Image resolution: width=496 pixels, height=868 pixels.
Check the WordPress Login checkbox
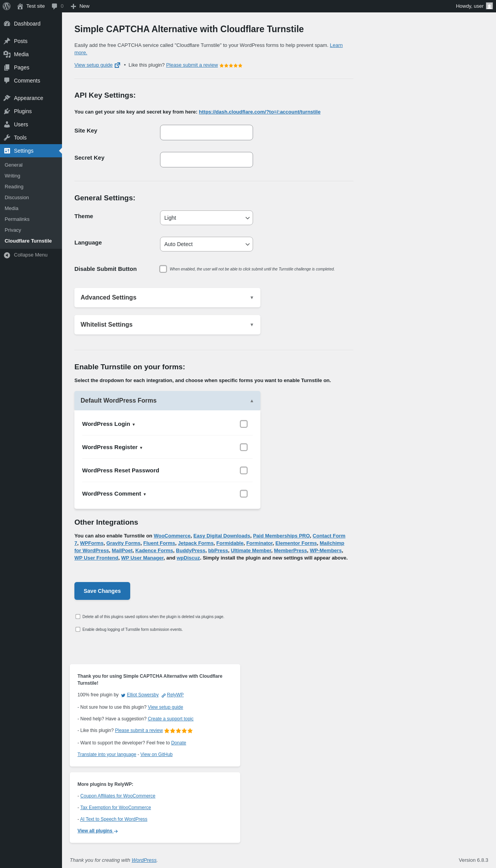[244, 424]
